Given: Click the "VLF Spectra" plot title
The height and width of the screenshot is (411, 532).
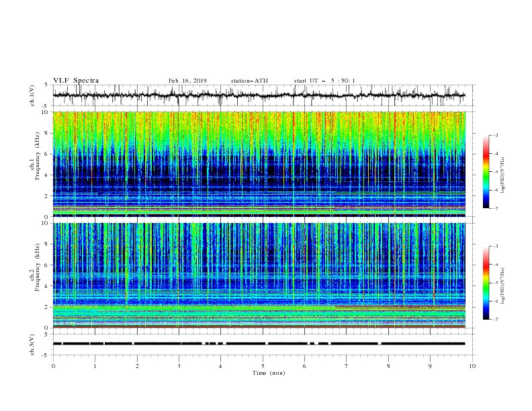Looking at the screenshot, I should (76, 81).
